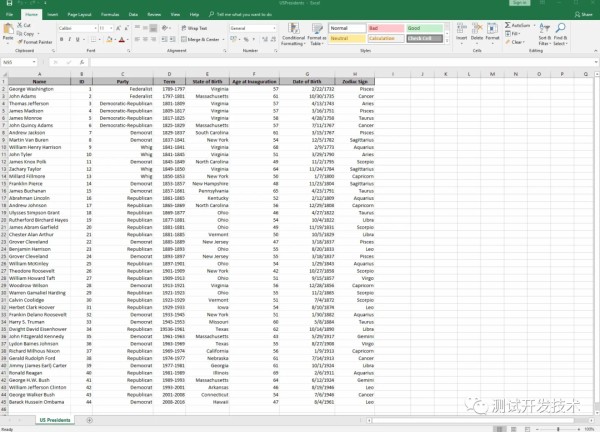Open the font size dropdown
Viewport: 600px width, 432px height.
pos(111,28)
